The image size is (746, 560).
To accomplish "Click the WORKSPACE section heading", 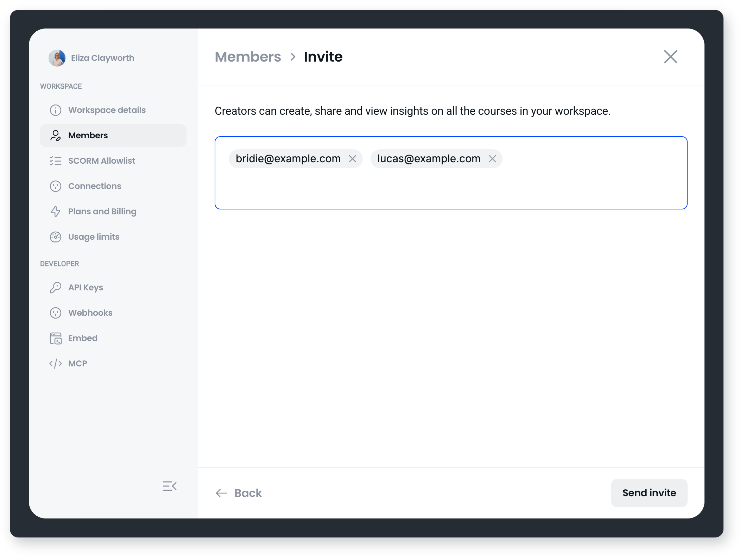I will [x=61, y=86].
